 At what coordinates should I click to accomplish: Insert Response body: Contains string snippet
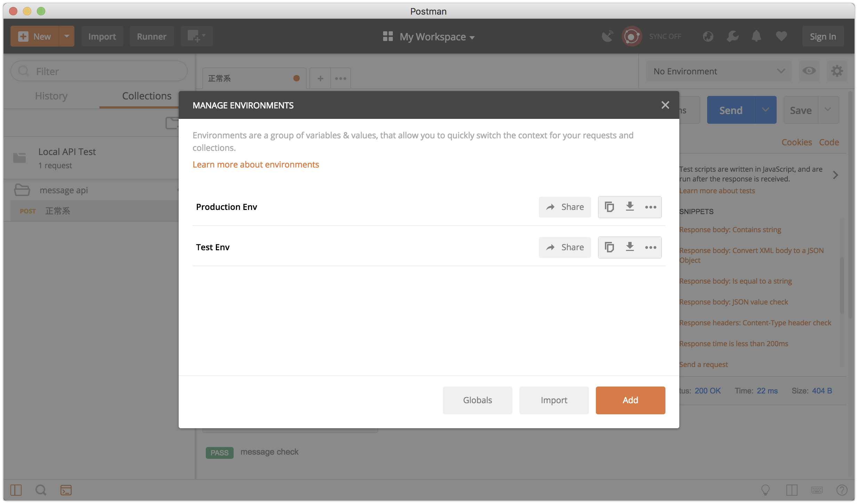[x=730, y=229]
